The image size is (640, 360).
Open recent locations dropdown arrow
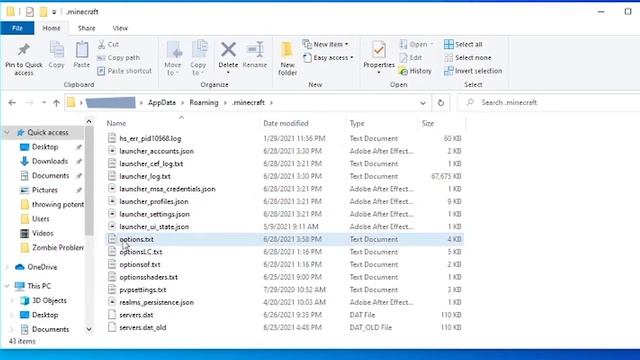click(x=44, y=102)
